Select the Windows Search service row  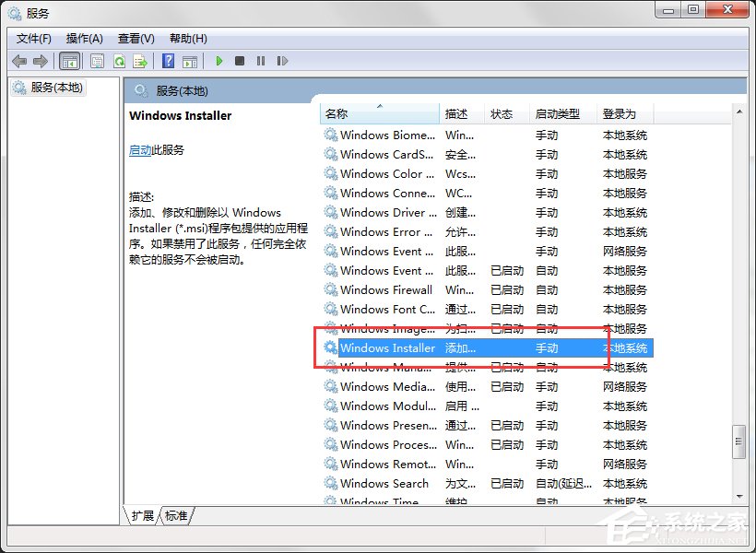coord(383,483)
